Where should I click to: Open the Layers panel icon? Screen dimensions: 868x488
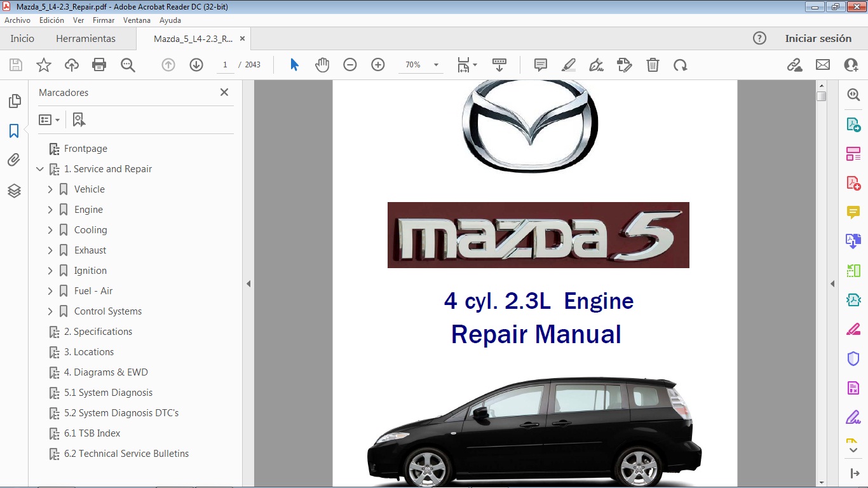click(14, 190)
